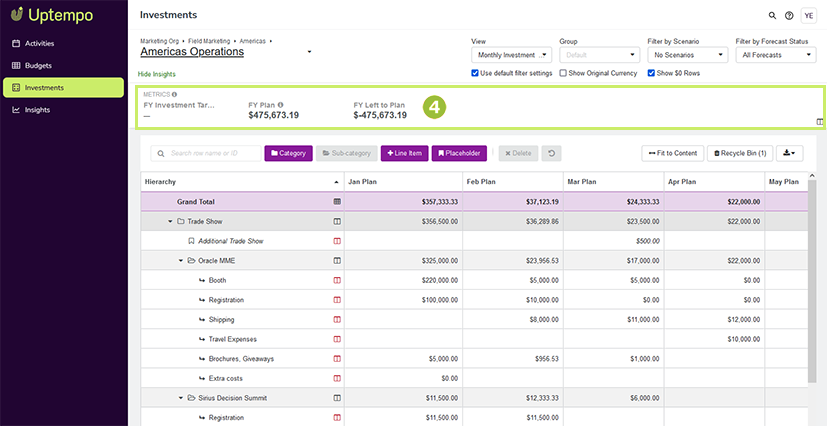827x426 pixels.
Task: Click the Jan Plan column header
Action: point(403,182)
